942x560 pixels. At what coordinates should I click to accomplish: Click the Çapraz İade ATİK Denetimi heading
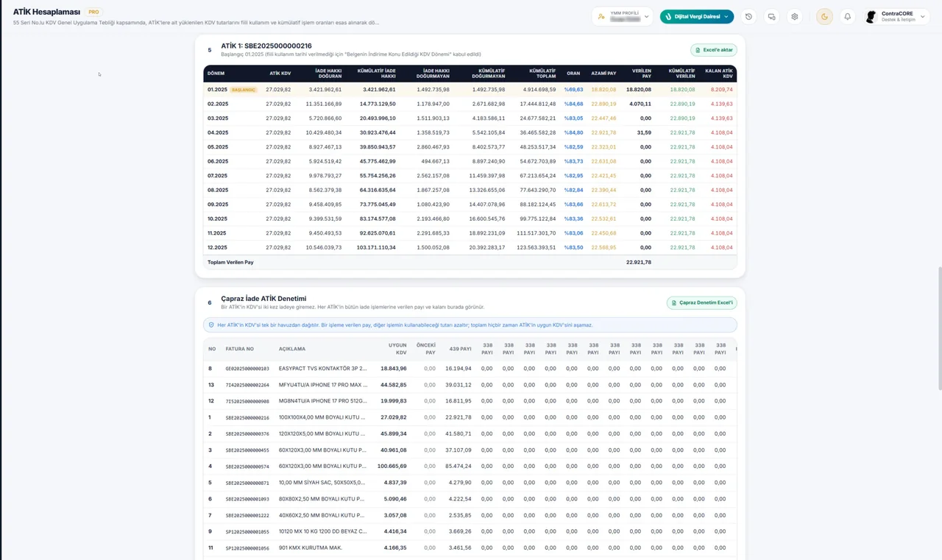click(263, 298)
